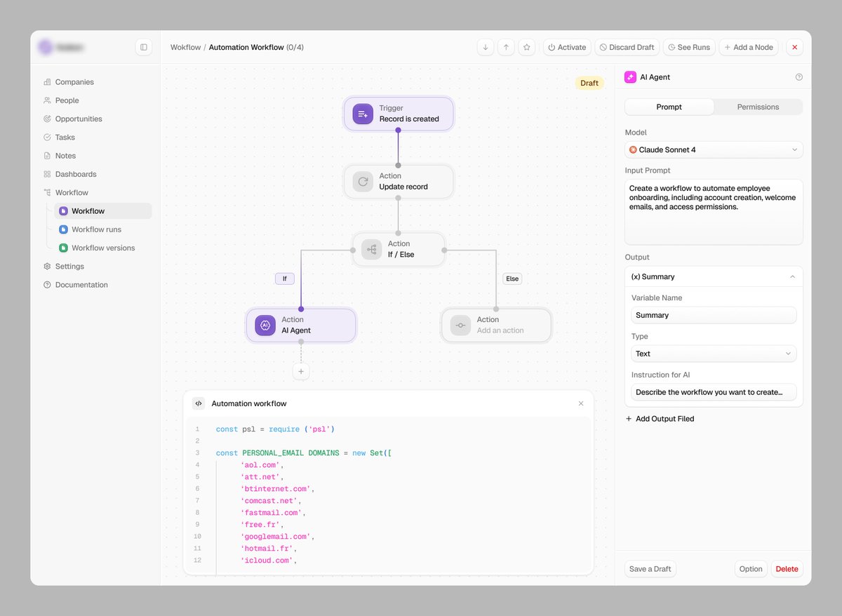Viewport: 842px width, 616px height.
Task: Click the Option button
Action: tap(751, 569)
